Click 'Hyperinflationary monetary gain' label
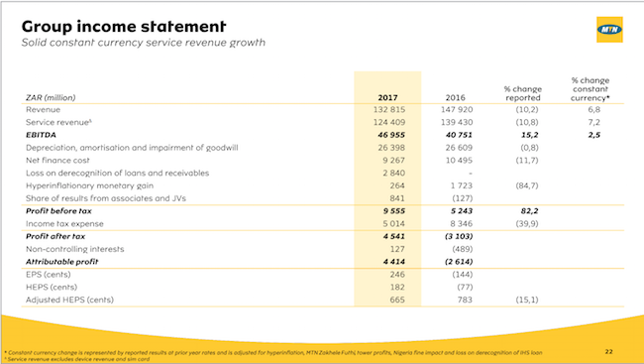644x364 pixels. coord(89,185)
